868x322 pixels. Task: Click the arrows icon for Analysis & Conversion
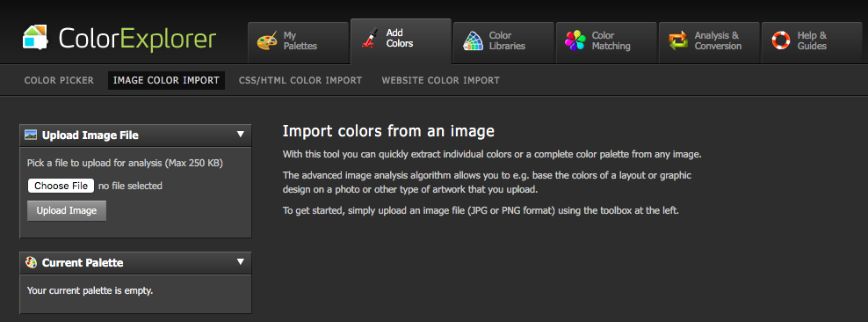coord(678,41)
